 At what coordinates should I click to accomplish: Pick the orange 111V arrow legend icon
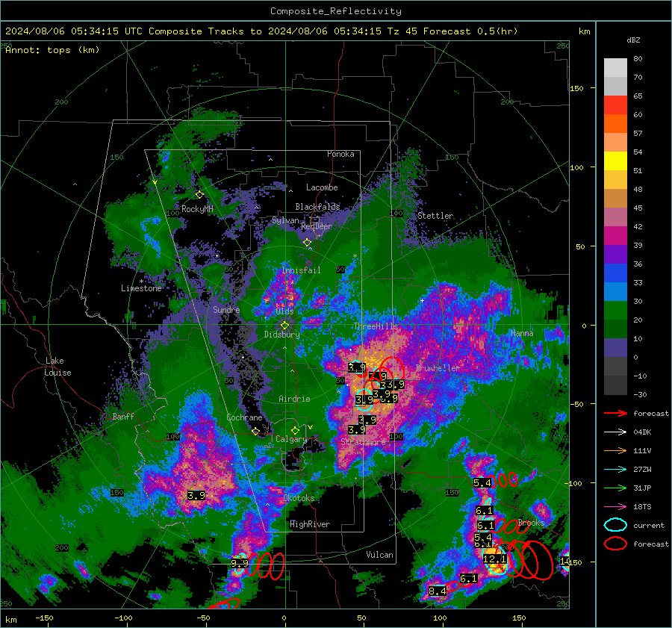point(615,450)
